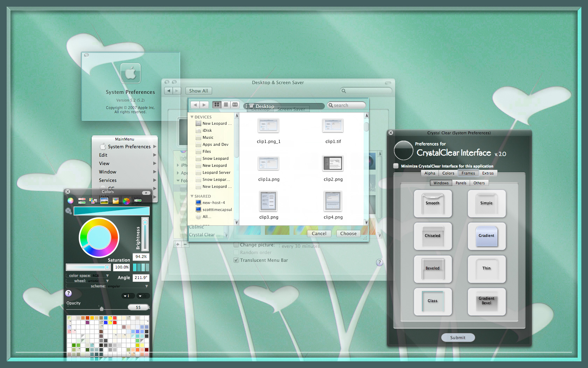588x368 pixels.
Task: Switch to the Extras tab in CrystalClear preferences
Action: pos(488,173)
